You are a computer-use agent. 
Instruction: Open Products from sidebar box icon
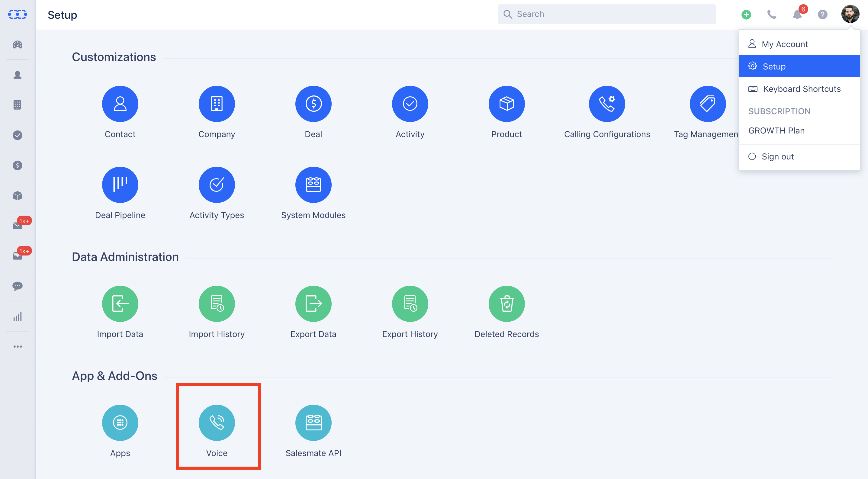[18, 196]
